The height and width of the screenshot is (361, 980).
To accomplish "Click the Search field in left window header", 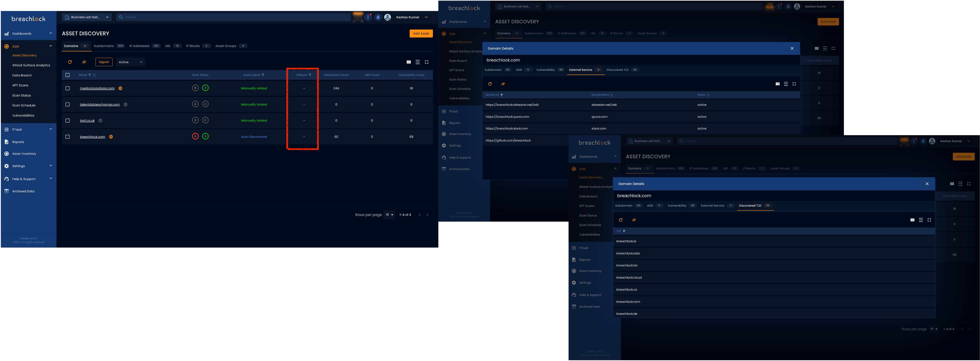I will pyautogui.click(x=233, y=17).
